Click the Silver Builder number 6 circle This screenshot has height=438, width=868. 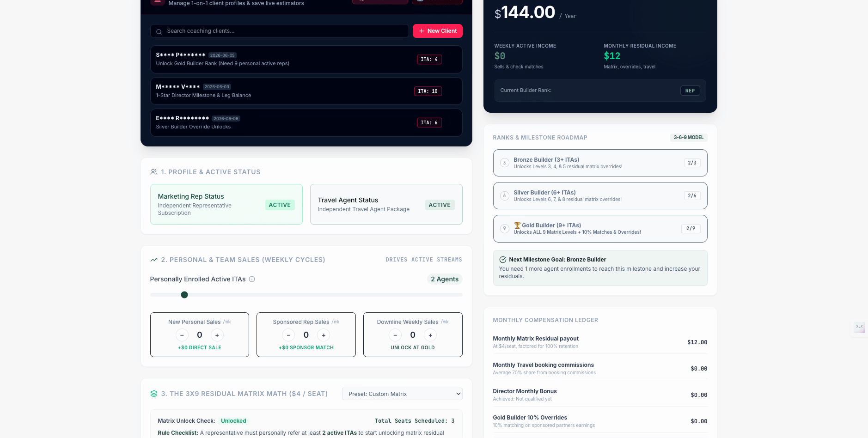(505, 195)
